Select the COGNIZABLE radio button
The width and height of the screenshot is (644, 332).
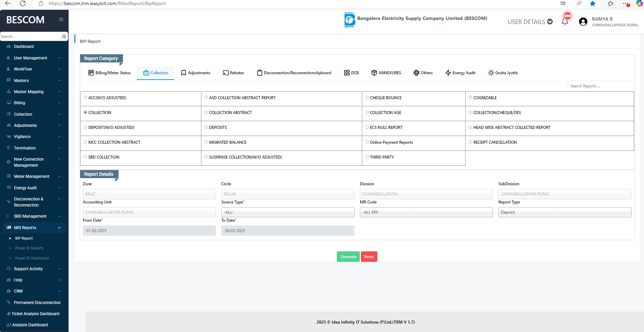pos(470,98)
